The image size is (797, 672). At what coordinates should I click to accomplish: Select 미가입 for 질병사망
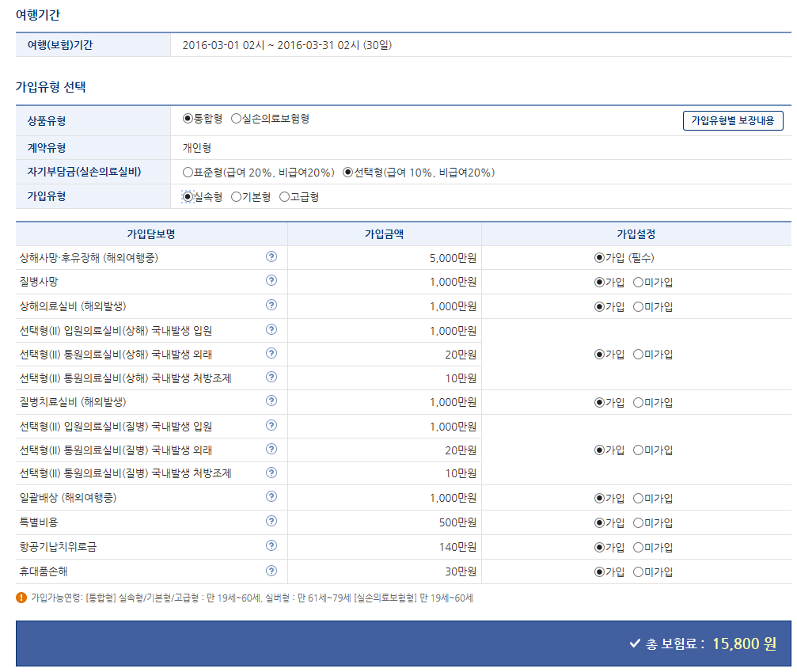click(638, 281)
